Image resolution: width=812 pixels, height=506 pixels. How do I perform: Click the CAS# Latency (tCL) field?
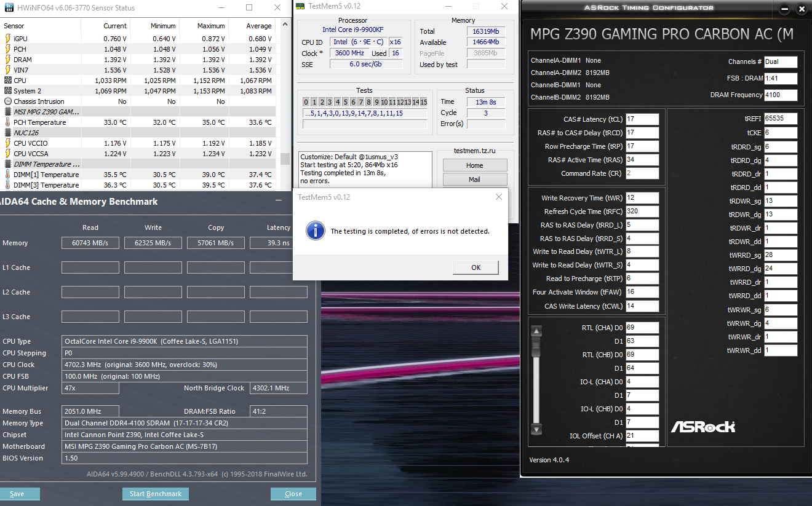click(642, 119)
